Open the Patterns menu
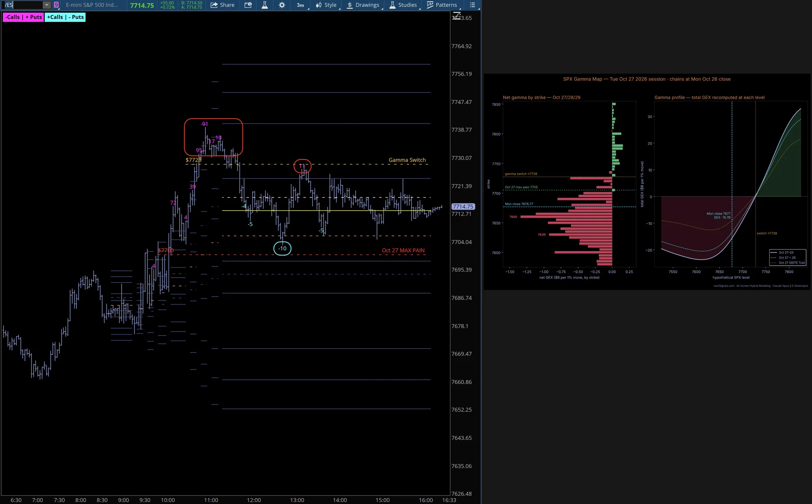 point(442,5)
